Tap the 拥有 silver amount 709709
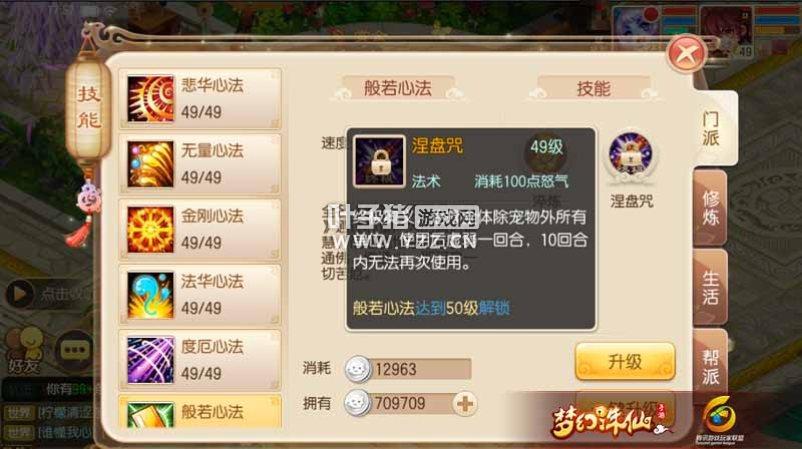Screen dimensions: 802x449 (399, 403)
